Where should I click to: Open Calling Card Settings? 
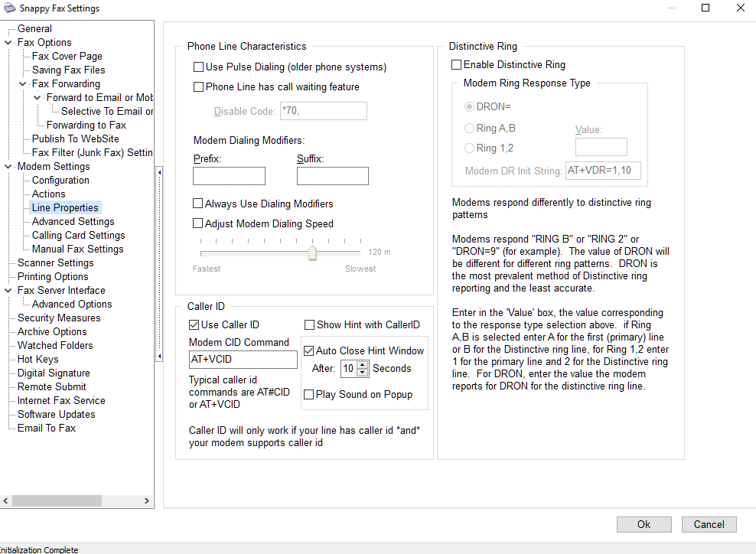(79, 235)
